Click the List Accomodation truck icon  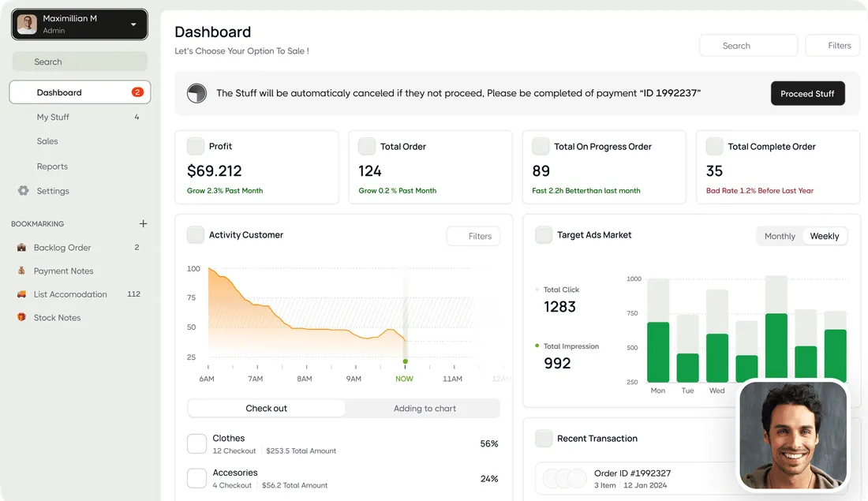(x=21, y=294)
